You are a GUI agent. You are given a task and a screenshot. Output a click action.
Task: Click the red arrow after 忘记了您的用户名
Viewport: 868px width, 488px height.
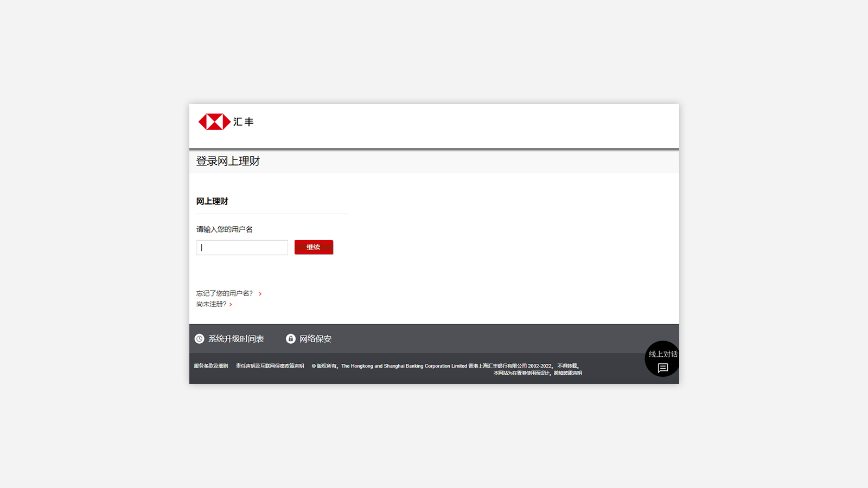260,294
